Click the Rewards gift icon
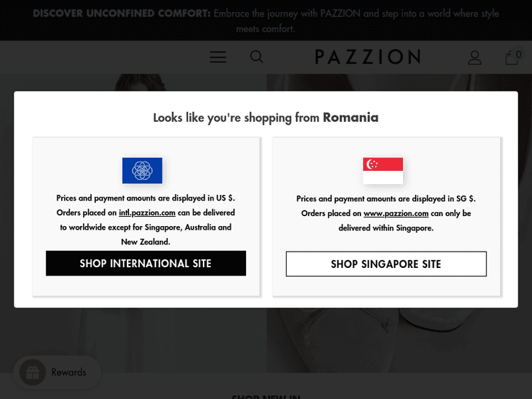The height and width of the screenshot is (399, 532). (33, 372)
